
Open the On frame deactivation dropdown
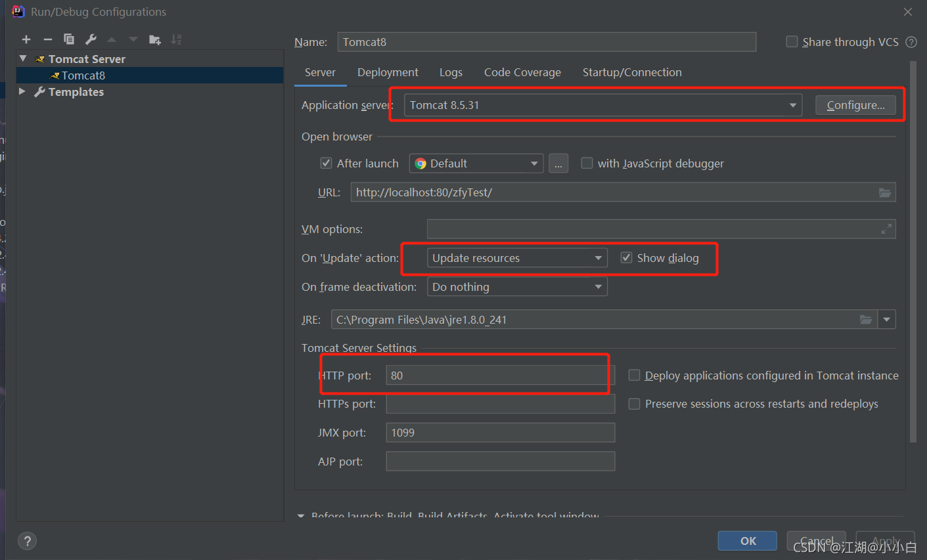(x=517, y=287)
